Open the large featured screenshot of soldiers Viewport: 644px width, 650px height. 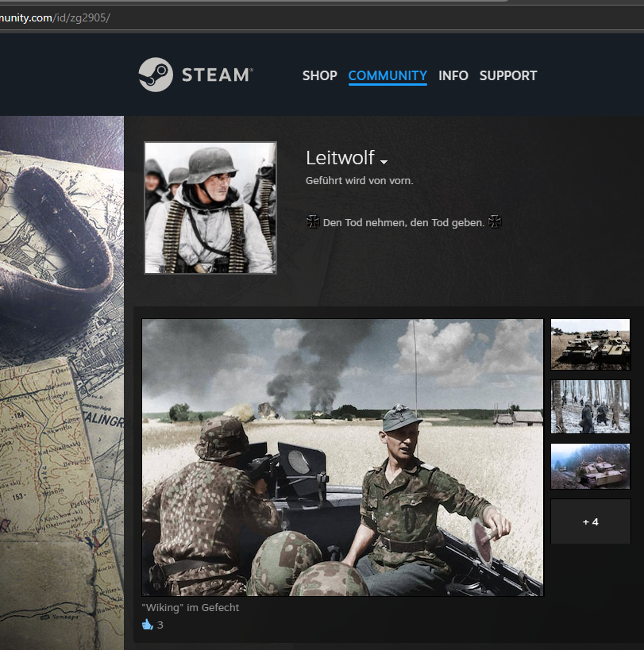[x=342, y=457]
